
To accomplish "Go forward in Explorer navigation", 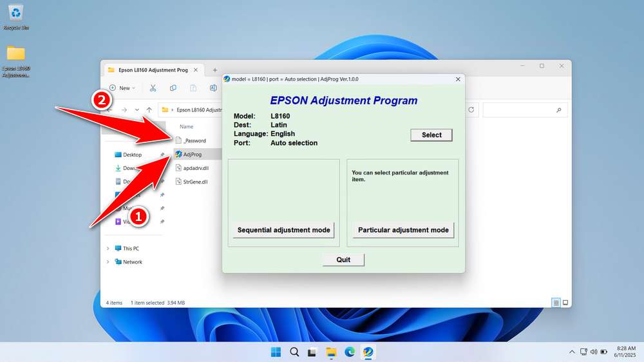I will (x=124, y=110).
